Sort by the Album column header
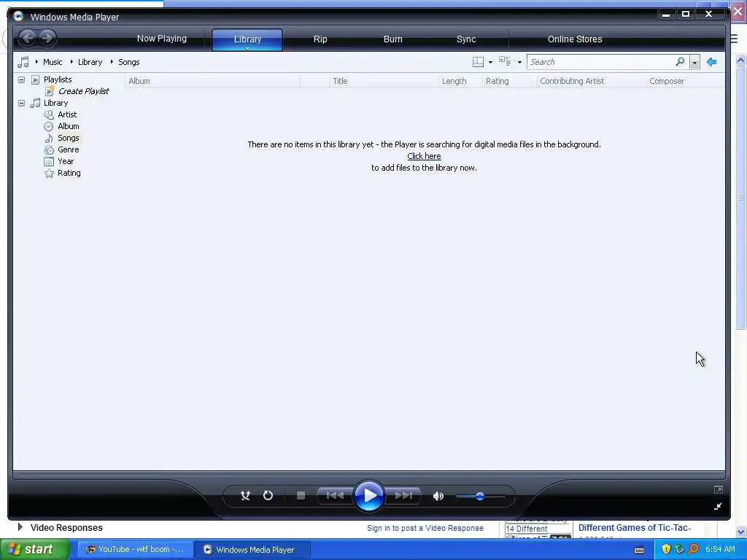 coord(212,81)
